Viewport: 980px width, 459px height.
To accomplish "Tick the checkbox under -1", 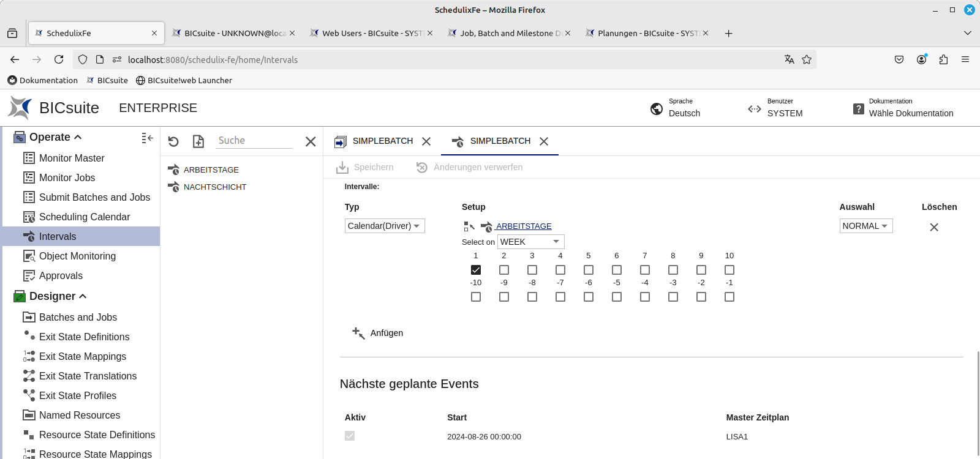I will tap(729, 297).
